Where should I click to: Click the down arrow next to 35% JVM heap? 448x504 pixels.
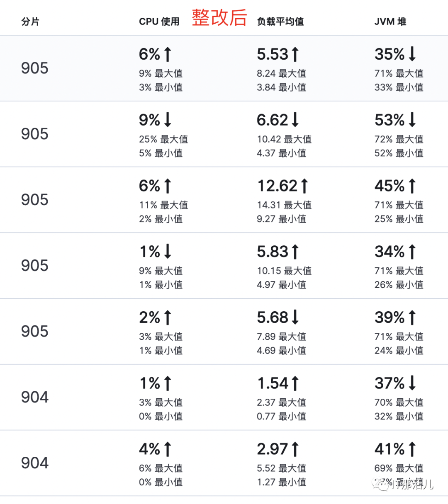412,54
